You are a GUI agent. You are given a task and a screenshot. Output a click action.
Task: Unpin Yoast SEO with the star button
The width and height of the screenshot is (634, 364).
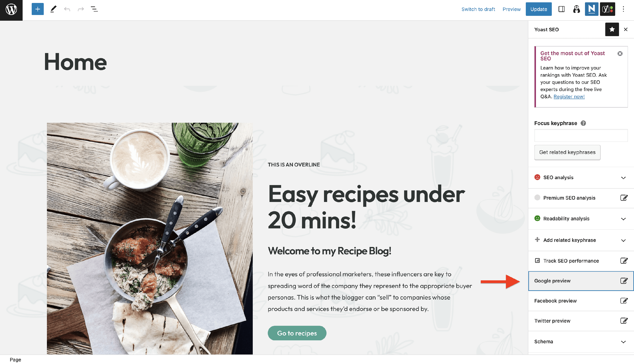click(612, 30)
